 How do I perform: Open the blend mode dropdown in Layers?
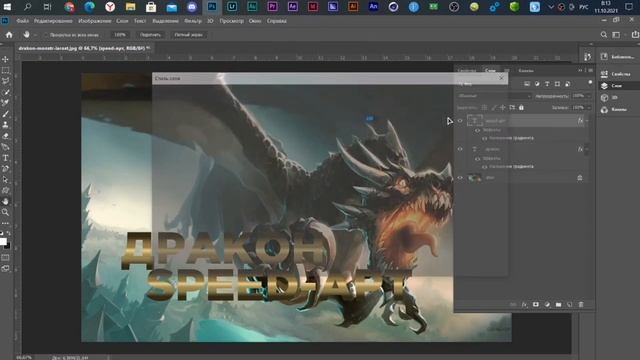pyautogui.click(x=494, y=96)
